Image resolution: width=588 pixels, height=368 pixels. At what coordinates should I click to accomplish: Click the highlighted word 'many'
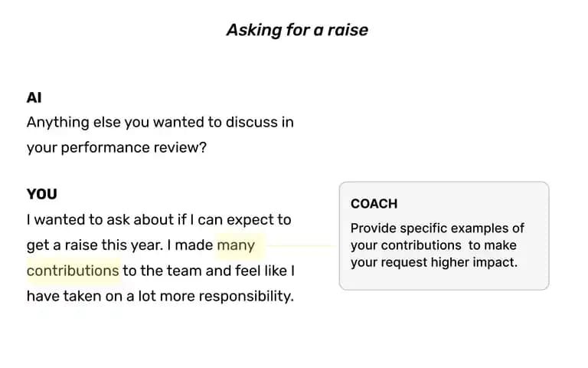pos(236,245)
